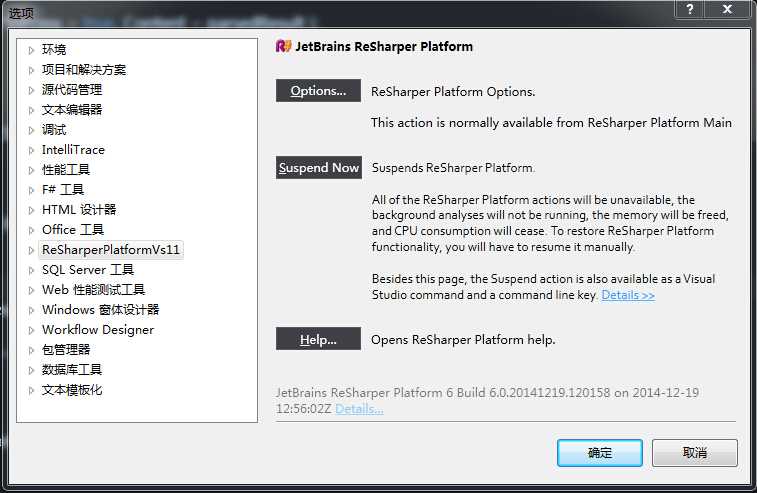Expand the 包管理器 node arrow
Viewport: 757px width, 493px height.
31,350
